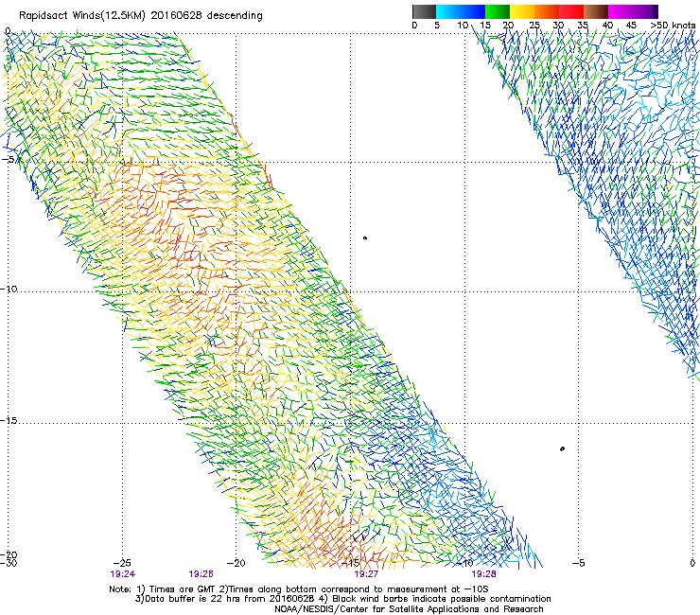Image resolution: width=700 pixels, height=615 pixels.
Task: Click the dark purple 45–50 legend swatch
Action: [645, 11]
